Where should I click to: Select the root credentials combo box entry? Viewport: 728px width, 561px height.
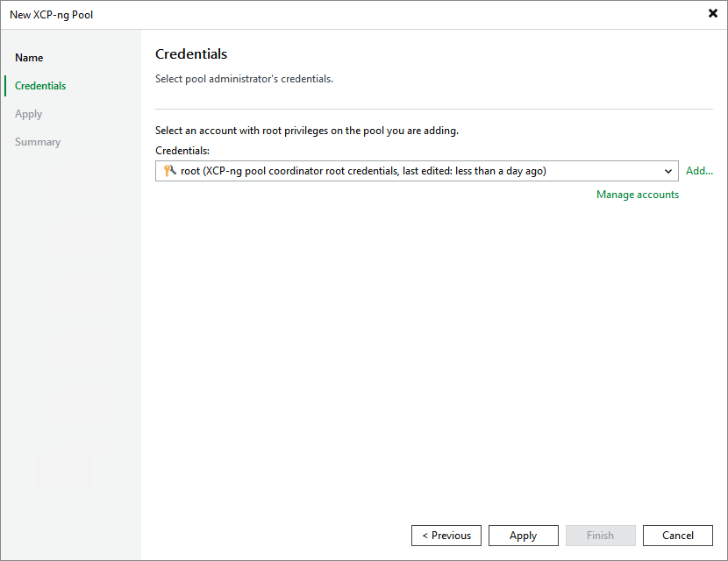(417, 171)
